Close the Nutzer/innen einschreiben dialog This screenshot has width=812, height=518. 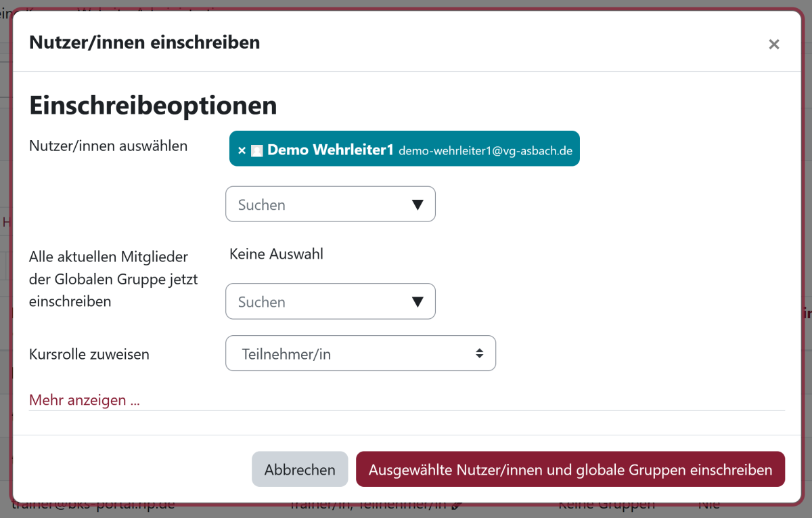(773, 45)
